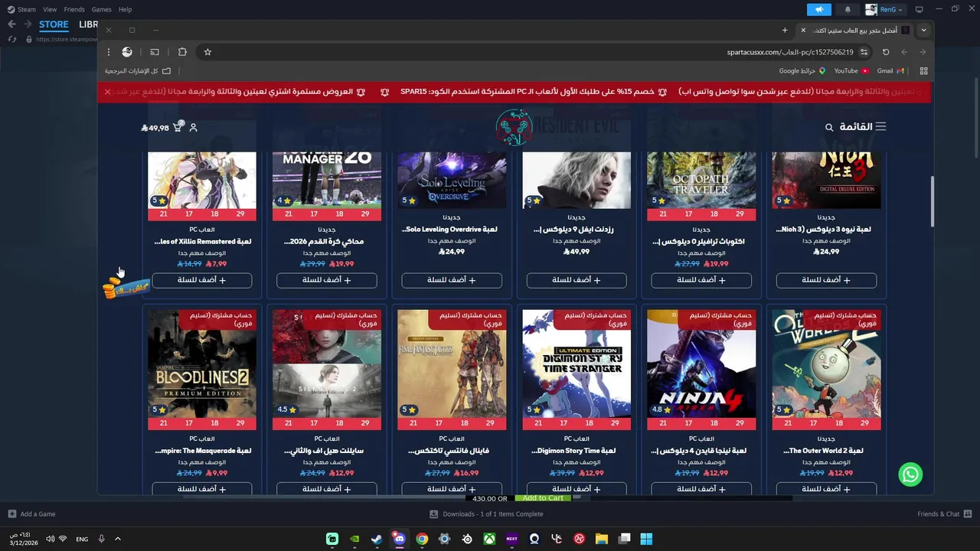The height and width of the screenshot is (551, 980).
Task: Open the site info icon in address bar
Action: (x=864, y=52)
